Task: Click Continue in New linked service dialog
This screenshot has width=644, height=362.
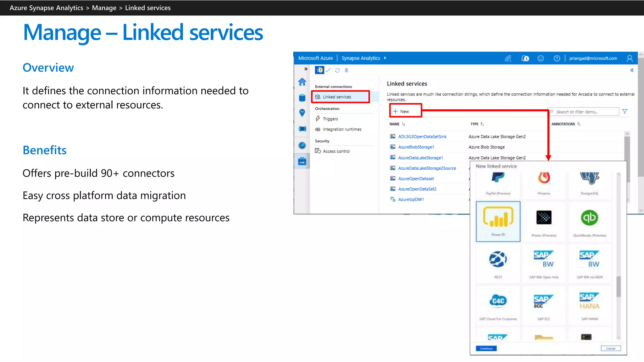Action: (x=486, y=348)
